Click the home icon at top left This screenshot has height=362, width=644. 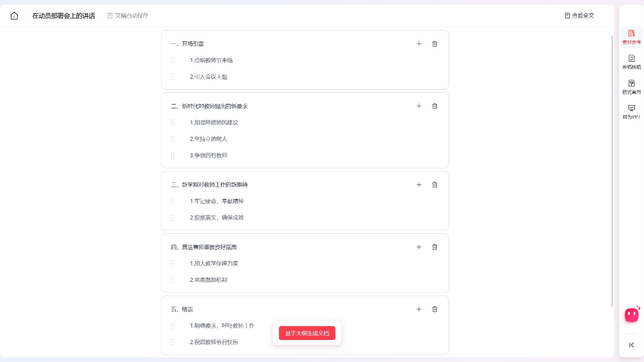point(14,16)
